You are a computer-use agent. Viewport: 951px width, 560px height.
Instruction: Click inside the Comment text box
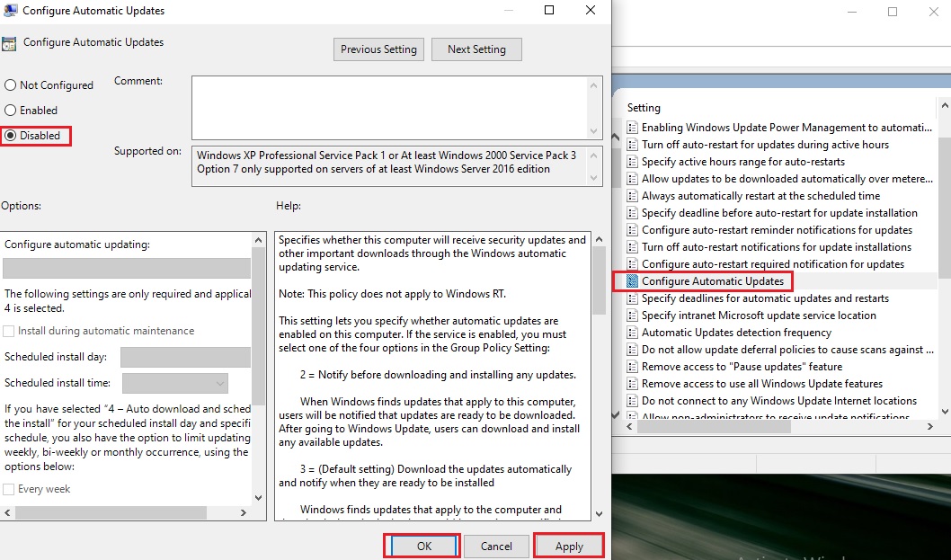pos(388,106)
